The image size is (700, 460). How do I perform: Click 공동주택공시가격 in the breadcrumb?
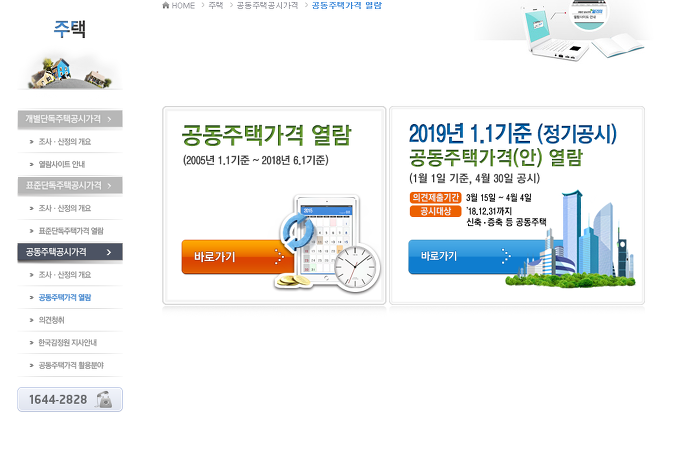pyautogui.click(x=267, y=5)
